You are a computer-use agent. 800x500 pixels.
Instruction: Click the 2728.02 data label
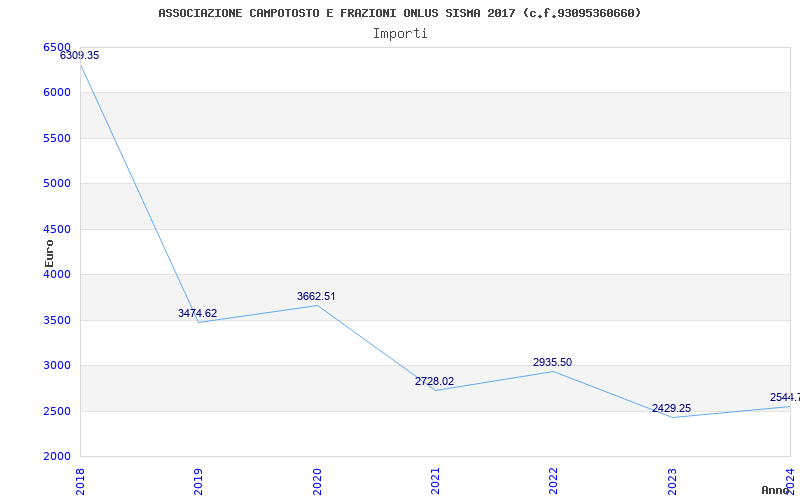434,381
